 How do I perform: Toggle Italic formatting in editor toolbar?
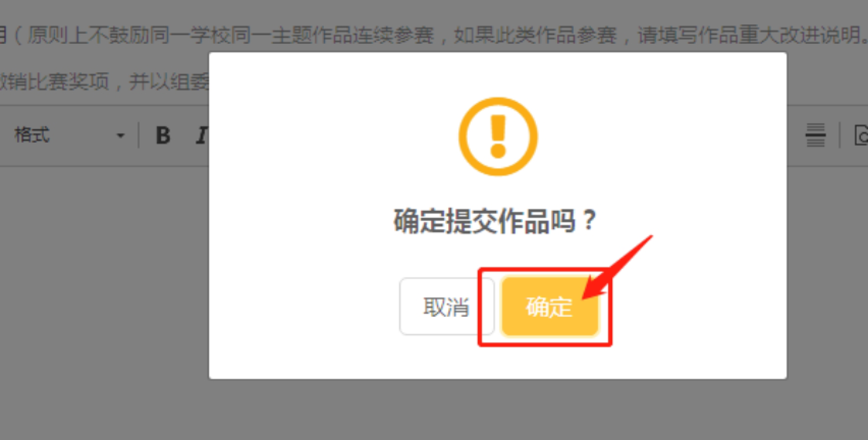coord(202,135)
